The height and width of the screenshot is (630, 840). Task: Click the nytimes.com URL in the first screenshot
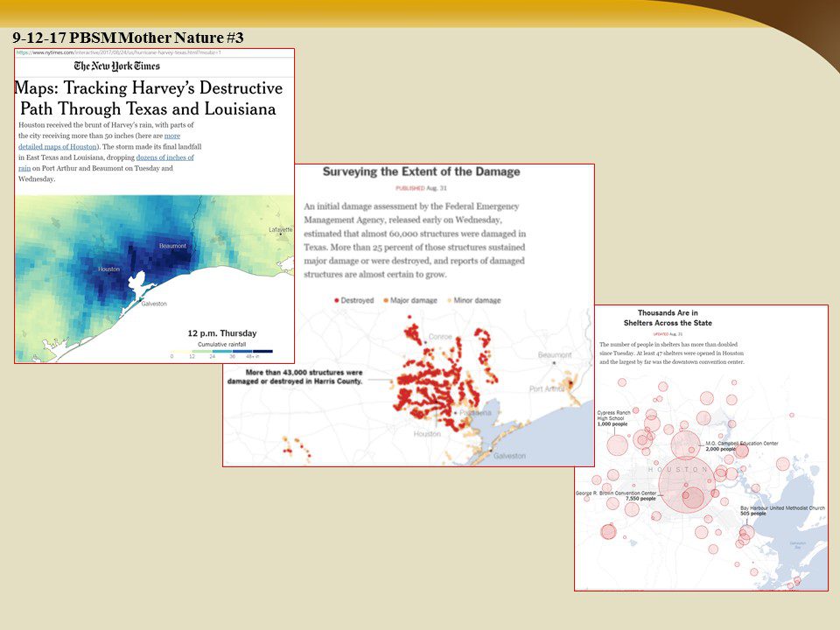pos(118,52)
